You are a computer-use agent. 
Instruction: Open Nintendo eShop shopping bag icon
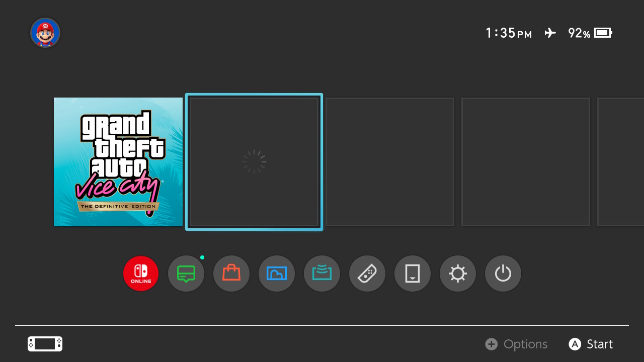[x=231, y=274]
